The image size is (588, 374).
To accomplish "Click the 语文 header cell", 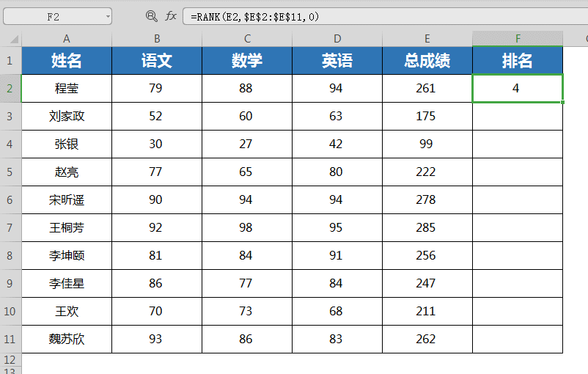I will 157,60.
